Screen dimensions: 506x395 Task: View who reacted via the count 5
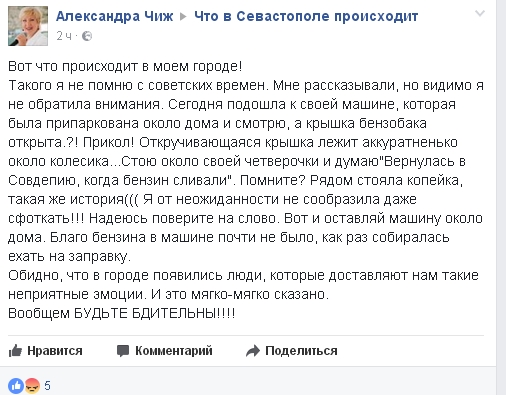(47, 386)
